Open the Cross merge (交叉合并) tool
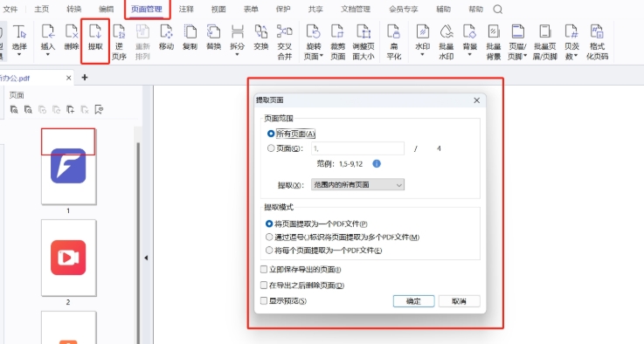Viewport: 644px width, 344px height. pos(285,42)
